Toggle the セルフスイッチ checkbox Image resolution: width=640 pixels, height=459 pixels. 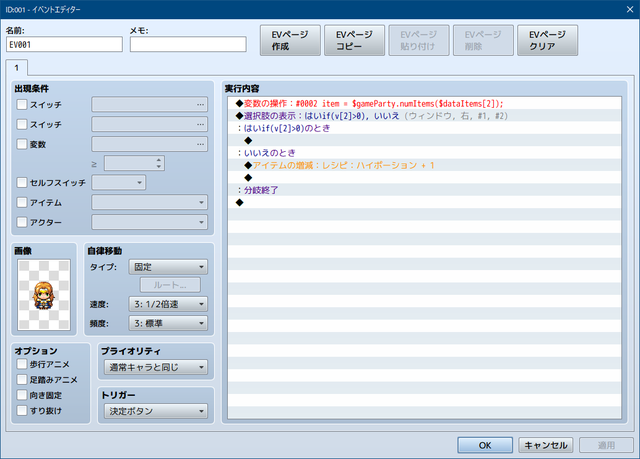[22, 182]
